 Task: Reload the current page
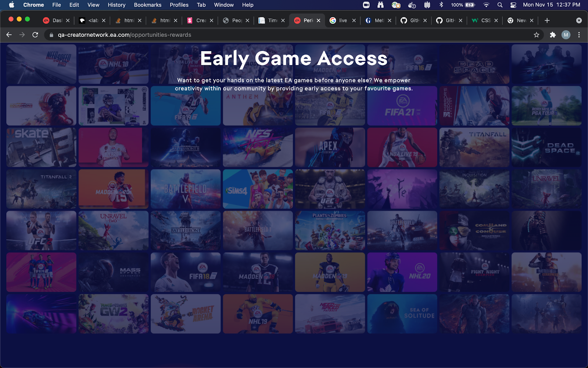[x=35, y=35]
